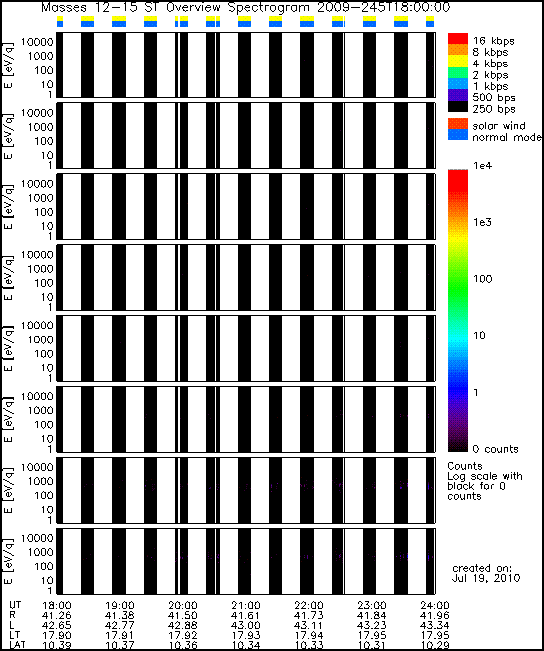Click the orange 8 kbps legend swatch
The height and width of the screenshot is (651, 544).
pos(458,50)
